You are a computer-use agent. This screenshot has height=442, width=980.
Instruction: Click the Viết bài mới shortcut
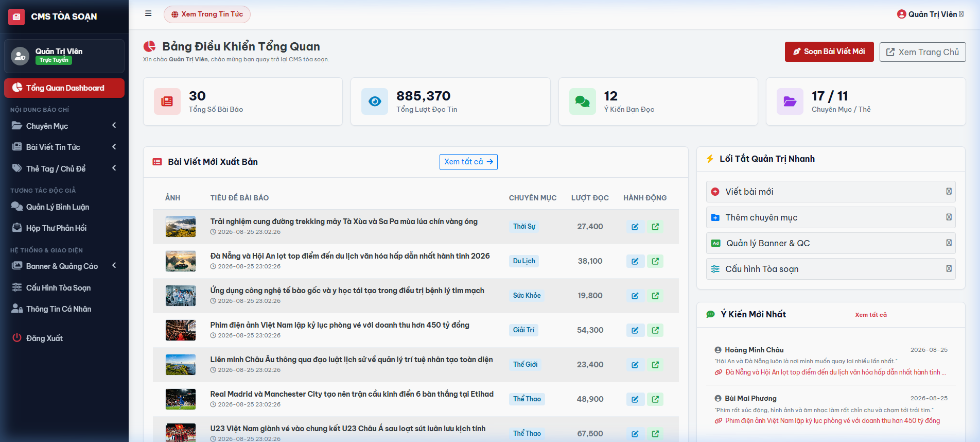[831, 192]
